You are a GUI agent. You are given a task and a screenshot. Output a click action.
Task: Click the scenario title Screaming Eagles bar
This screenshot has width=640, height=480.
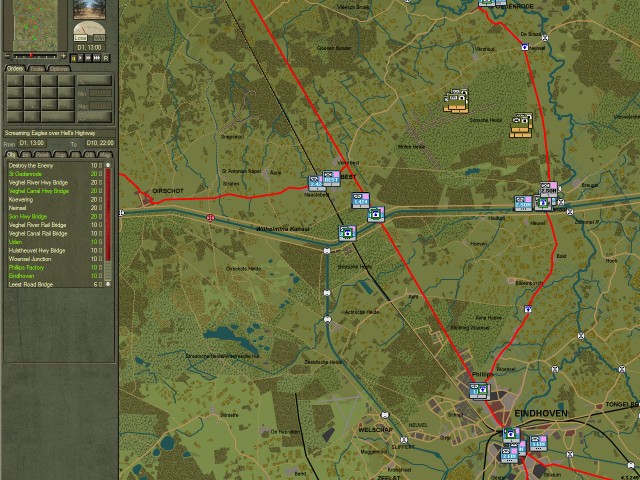point(60,133)
